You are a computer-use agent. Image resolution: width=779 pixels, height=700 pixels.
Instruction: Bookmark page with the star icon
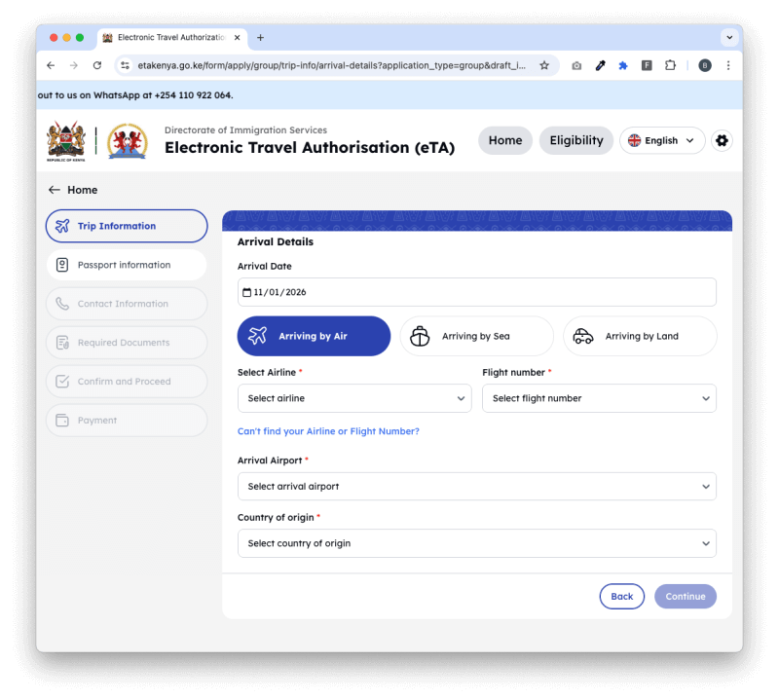[x=544, y=65]
